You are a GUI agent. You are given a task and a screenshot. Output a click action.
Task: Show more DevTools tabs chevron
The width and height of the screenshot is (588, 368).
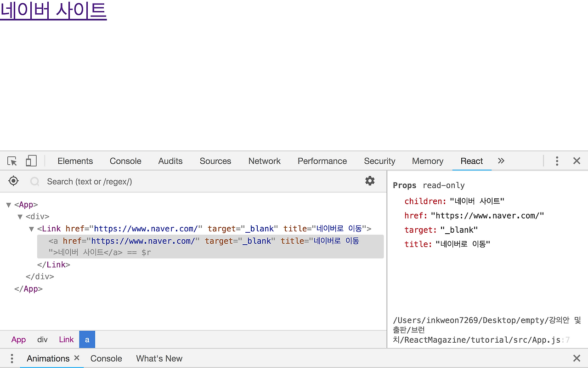point(501,161)
